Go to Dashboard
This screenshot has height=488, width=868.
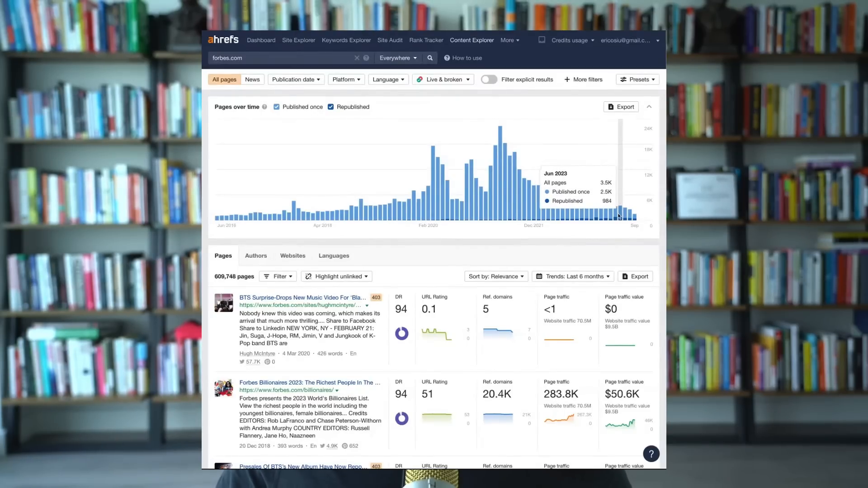[x=261, y=40]
